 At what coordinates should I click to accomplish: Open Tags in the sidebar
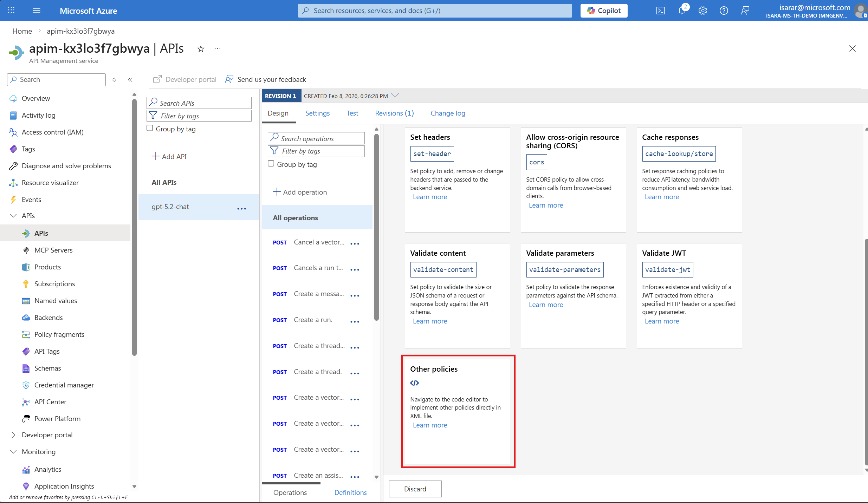(x=28, y=149)
